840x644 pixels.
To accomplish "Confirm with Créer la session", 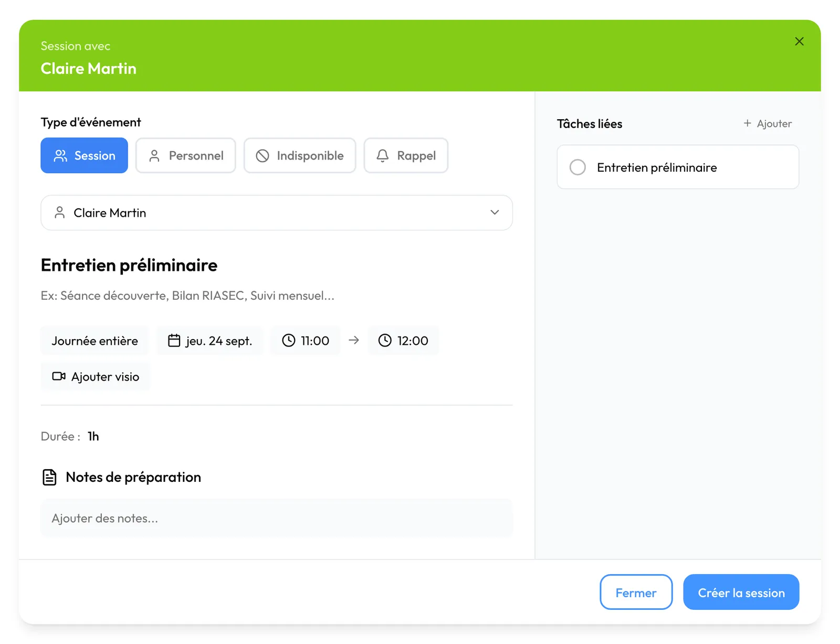I will coord(741,592).
